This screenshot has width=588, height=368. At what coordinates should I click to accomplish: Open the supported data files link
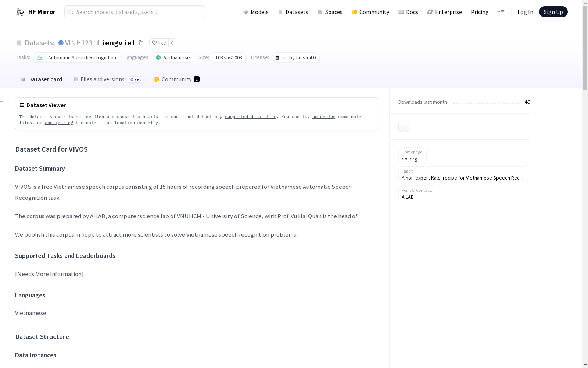click(x=251, y=117)
